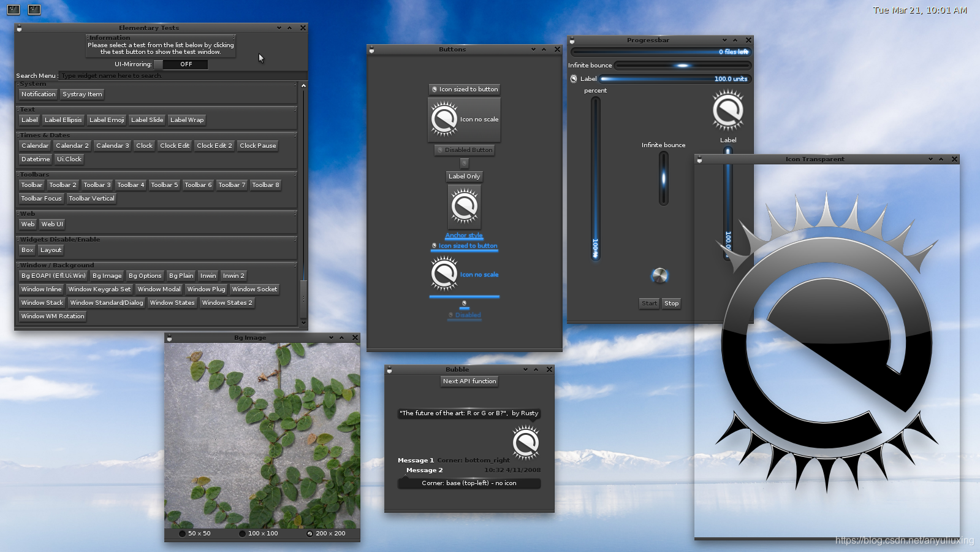Select the 50 x 50 radio option
Viewport: 980px width, 552px height.
(194, 534)
